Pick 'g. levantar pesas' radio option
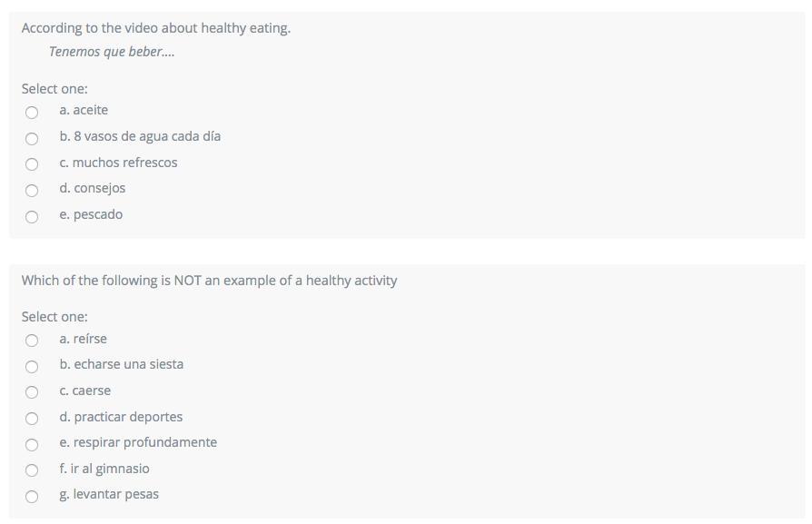This screenshot has height=524, width=812. tap(32, 497)
